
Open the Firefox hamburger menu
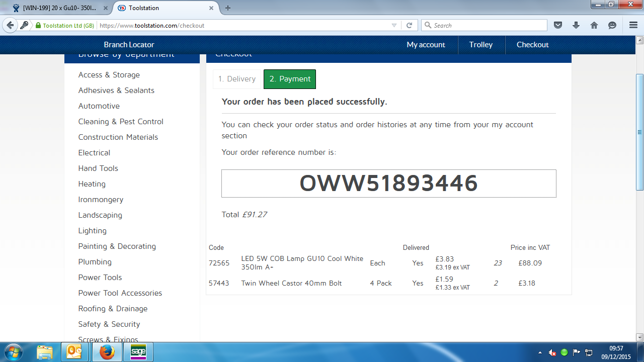(633, 25)
